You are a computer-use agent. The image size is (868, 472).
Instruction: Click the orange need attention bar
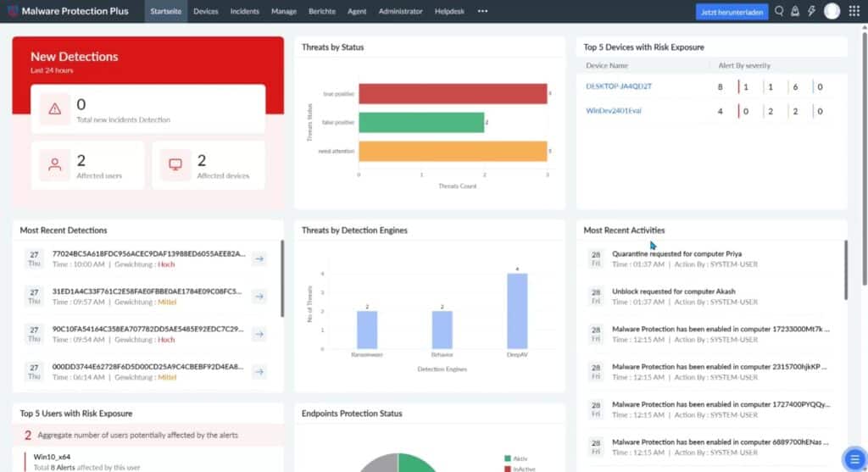[453, 151]
